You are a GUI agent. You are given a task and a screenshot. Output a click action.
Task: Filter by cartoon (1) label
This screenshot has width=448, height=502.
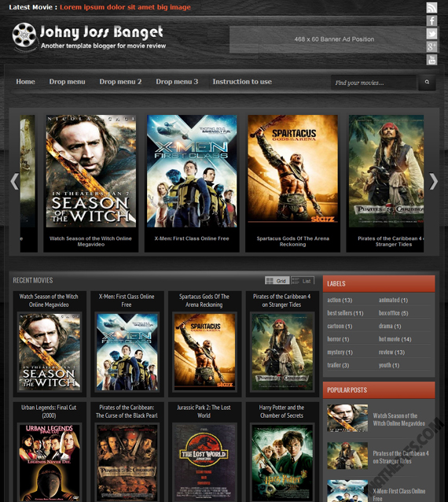340,327
